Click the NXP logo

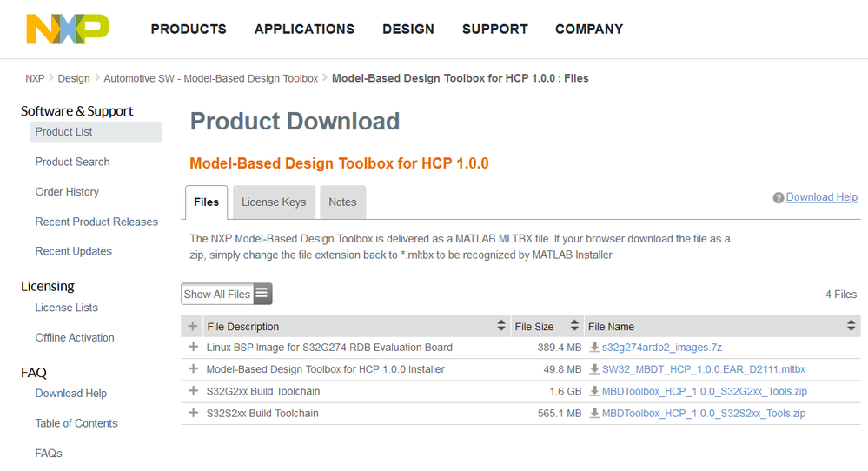pos(68,29)
